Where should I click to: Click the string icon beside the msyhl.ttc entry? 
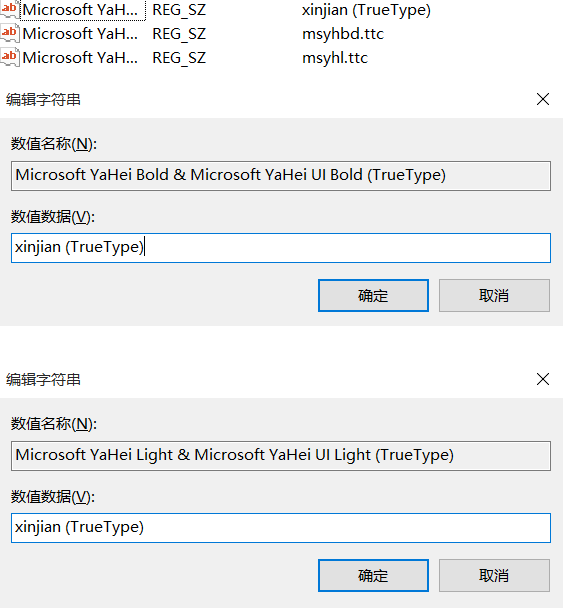9,57
